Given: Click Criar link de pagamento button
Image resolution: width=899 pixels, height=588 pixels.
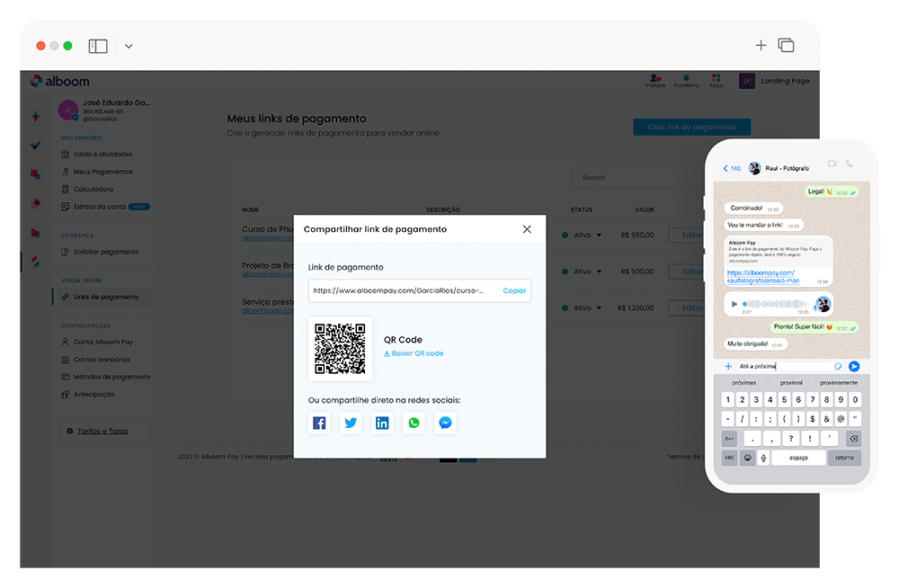Looking at the screenshot, I should click(x=692, y=128).
